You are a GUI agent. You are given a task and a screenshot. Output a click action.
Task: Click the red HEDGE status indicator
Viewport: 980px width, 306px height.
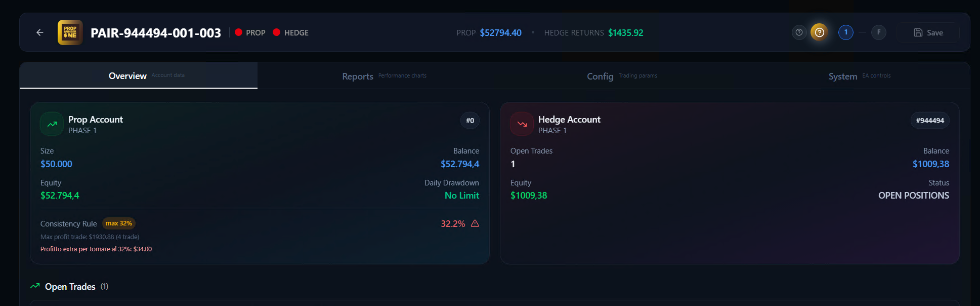(x=277, y=32)
